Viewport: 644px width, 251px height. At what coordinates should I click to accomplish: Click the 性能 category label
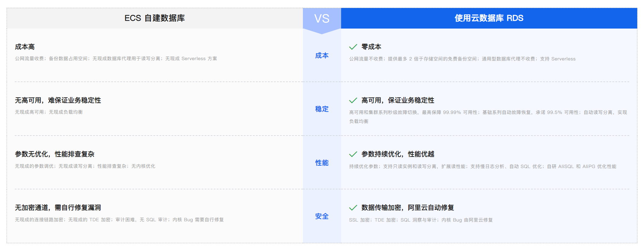point(322,163)
